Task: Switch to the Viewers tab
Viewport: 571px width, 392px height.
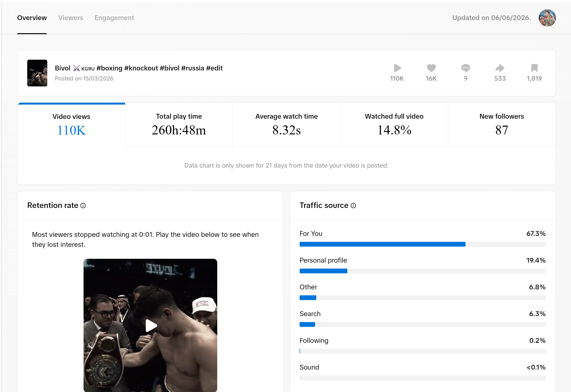Action: click(x=70, y=18)
